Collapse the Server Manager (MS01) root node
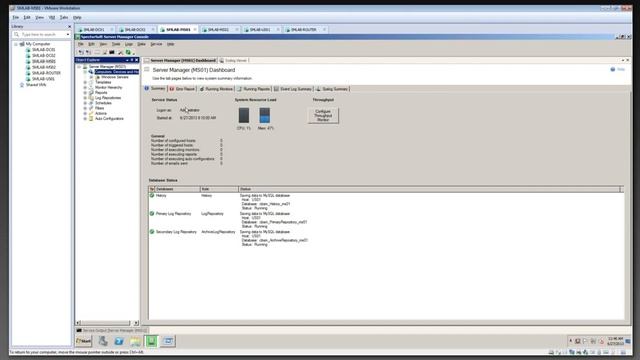 pos(80,67)
